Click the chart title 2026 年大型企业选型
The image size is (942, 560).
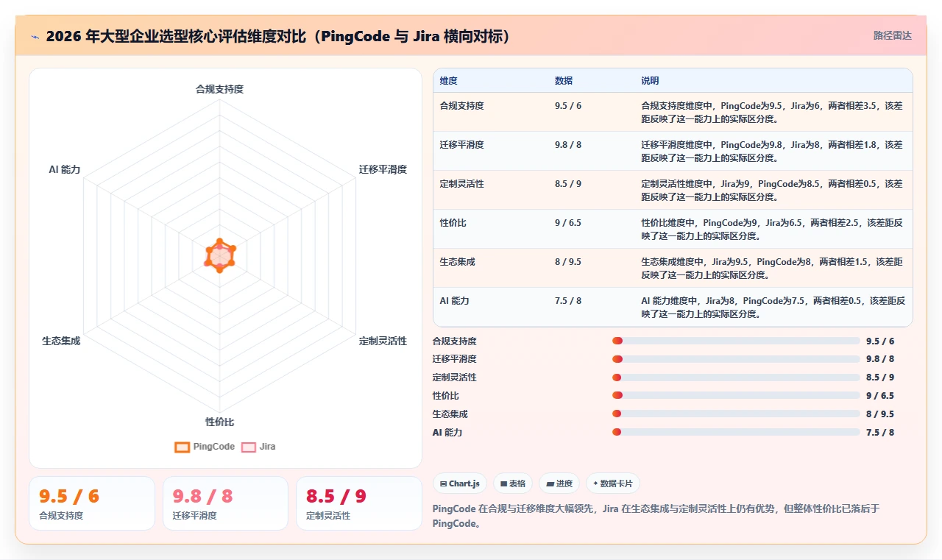point(277,36)
